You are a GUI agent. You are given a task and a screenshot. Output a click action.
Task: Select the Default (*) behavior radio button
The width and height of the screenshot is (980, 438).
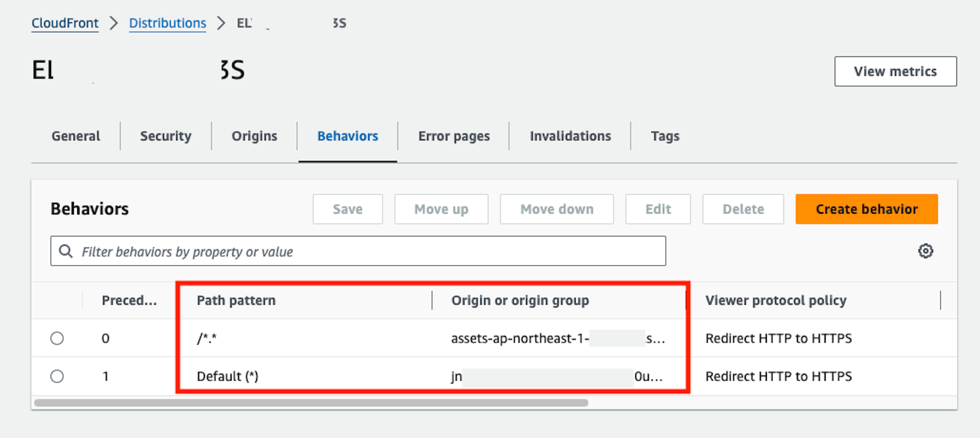pos(57,376)
